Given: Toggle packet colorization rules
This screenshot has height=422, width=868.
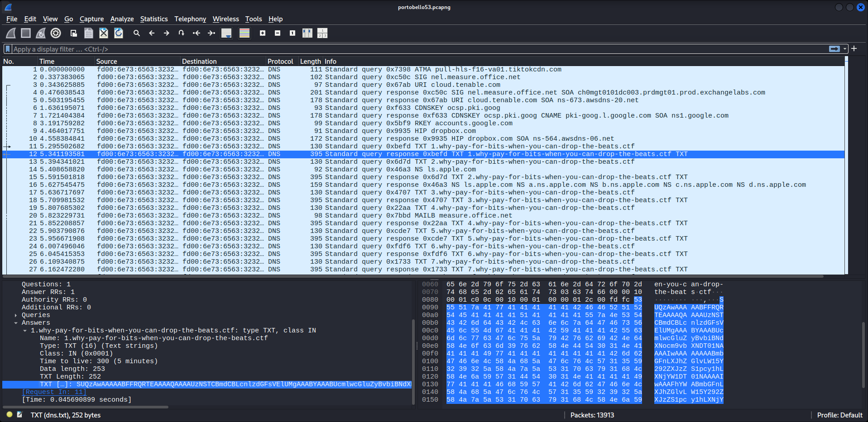Looking at the screenshot, I should click(x=245, y=33).
